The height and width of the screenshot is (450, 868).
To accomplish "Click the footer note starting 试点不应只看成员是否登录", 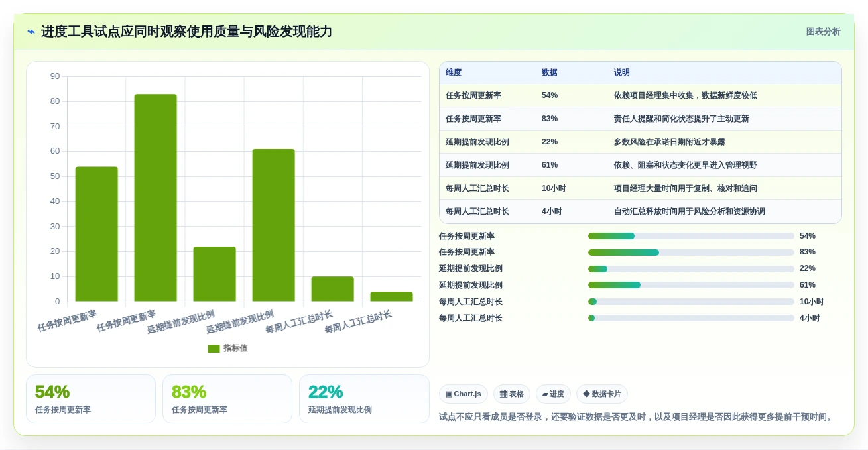I will (x=637, y=417).
